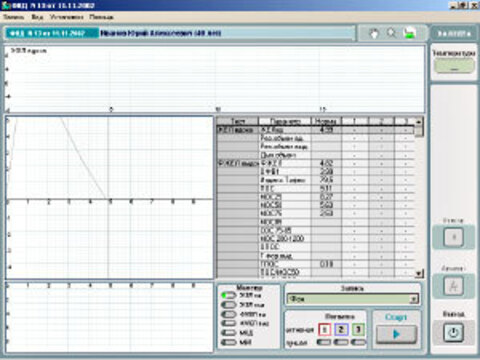Toggle the second monitor switch
Image resolution: width=480 pixels, height=360 pixels.
click(x=229, y=305)
